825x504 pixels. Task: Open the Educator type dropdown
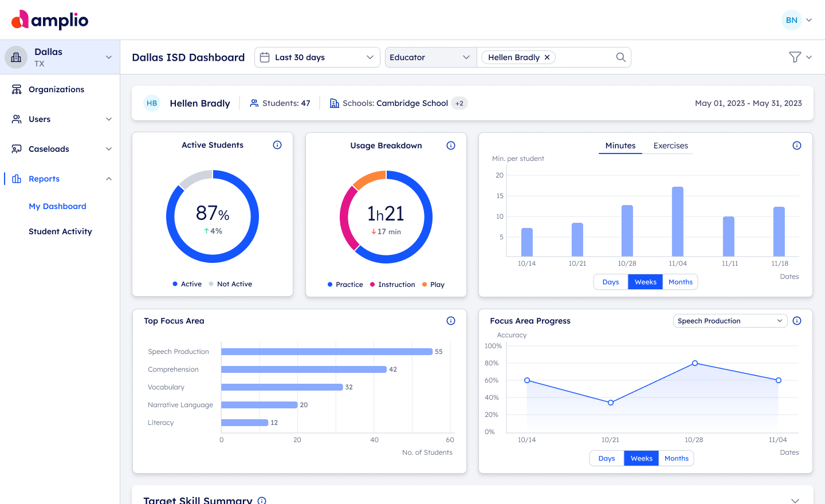431,57
